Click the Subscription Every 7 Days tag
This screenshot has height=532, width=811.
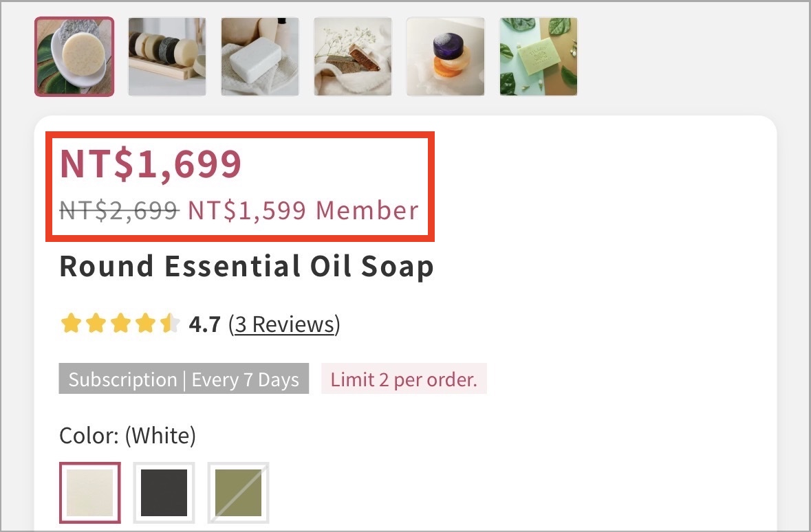click(x=184, y=379)
